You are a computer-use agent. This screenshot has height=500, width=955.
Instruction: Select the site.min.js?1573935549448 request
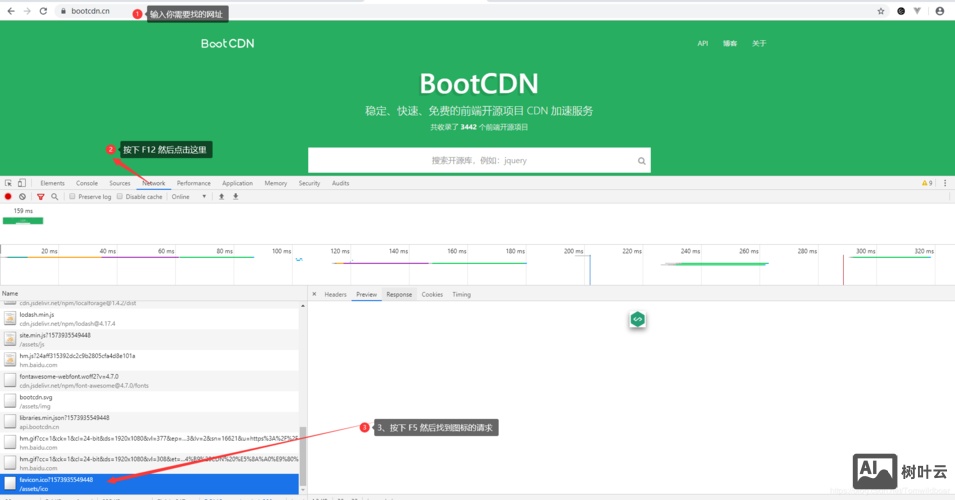point(150,340)
